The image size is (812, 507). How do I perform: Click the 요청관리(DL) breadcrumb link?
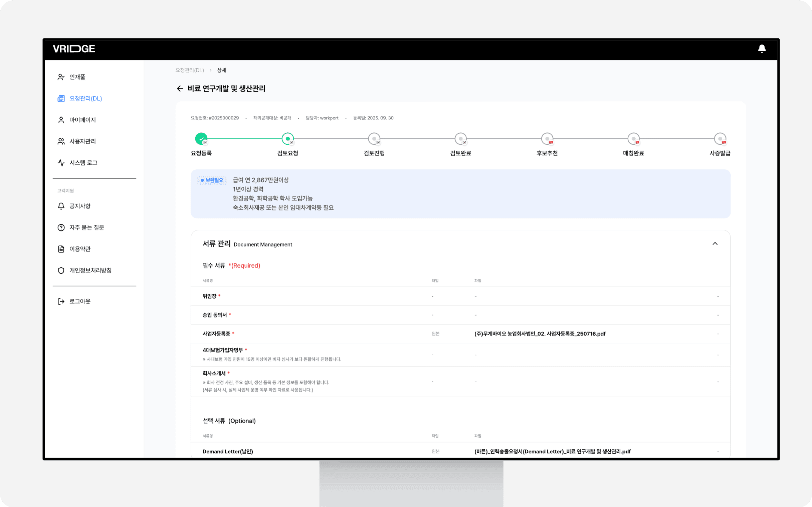coord(190,70)
